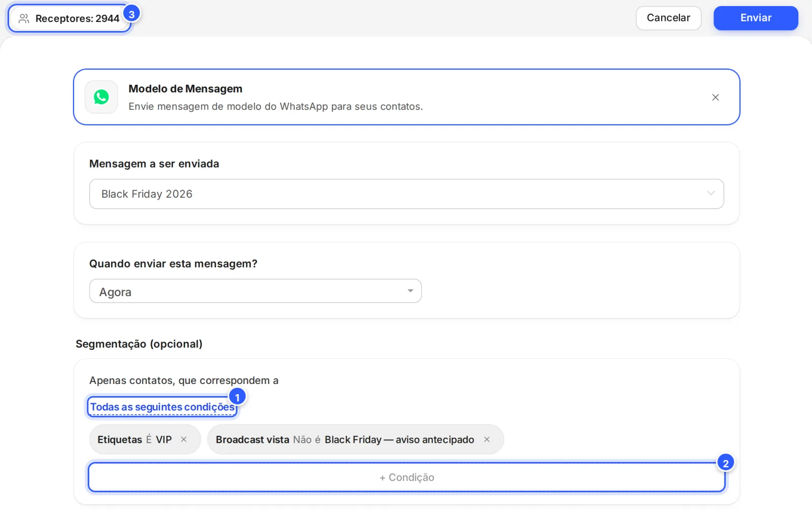The height and width of the screenshot is (515, 812).
Task: Add a new + Condição
Action: pos(407,477)
